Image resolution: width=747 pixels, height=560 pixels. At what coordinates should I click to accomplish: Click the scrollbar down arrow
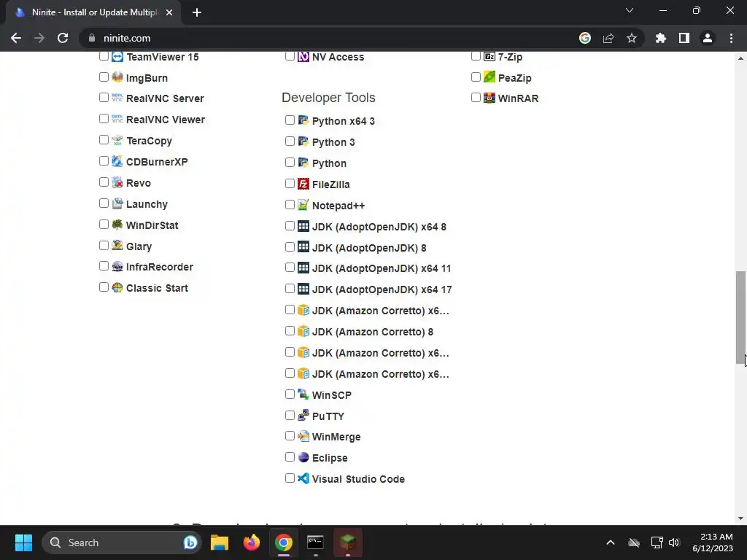[740, 518]
